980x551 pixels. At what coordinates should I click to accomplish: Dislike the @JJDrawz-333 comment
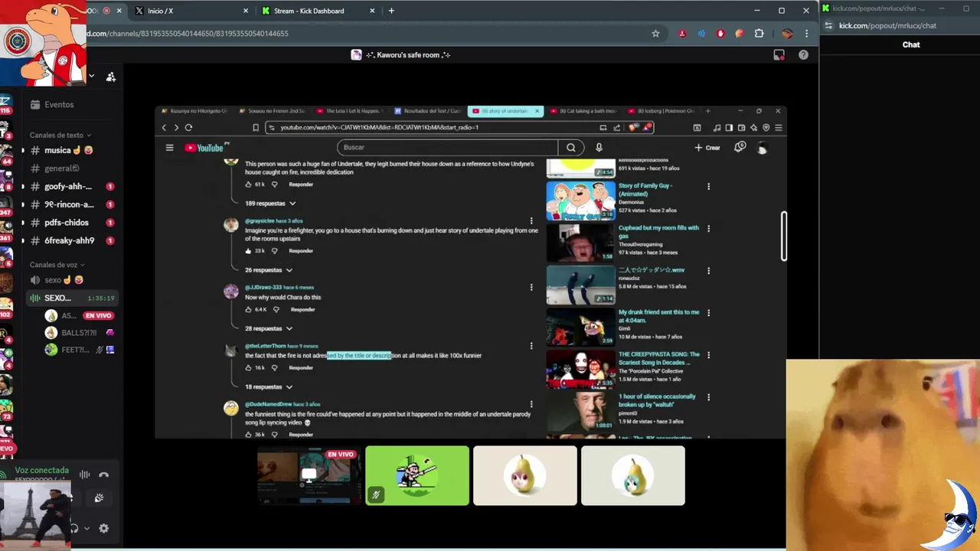tap(276, 309)
